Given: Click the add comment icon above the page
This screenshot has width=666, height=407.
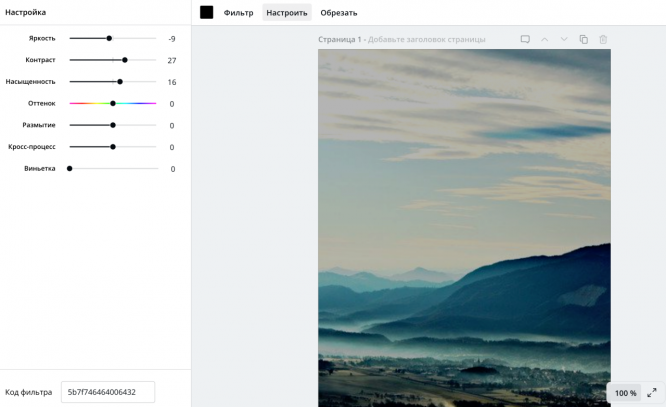Looking at the screenshot, I should pos(525,40).
